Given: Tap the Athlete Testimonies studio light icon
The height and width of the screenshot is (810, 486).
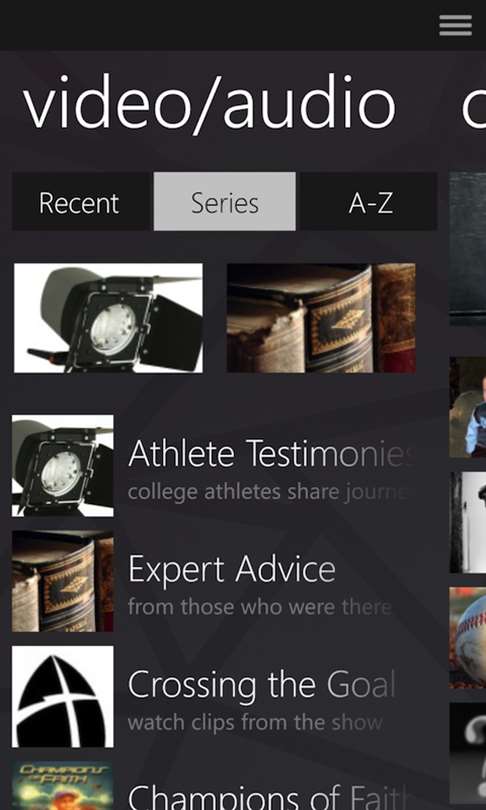Looking at the screenshot, I should [63, 466].
